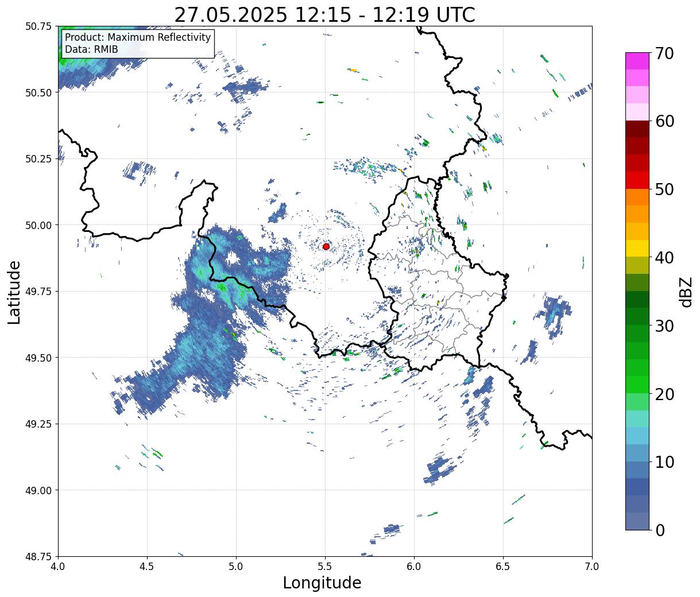Click the "dBZ" colorbar label

point(686,292)
